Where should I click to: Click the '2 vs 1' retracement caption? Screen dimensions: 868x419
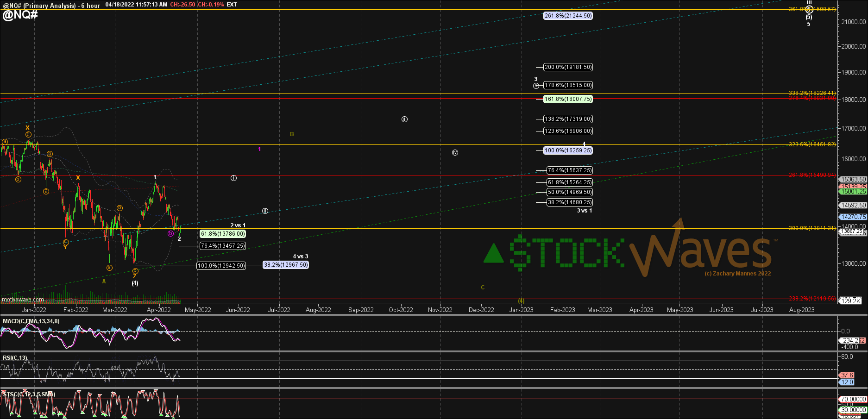pyautogui.click(x=238, y=225)
